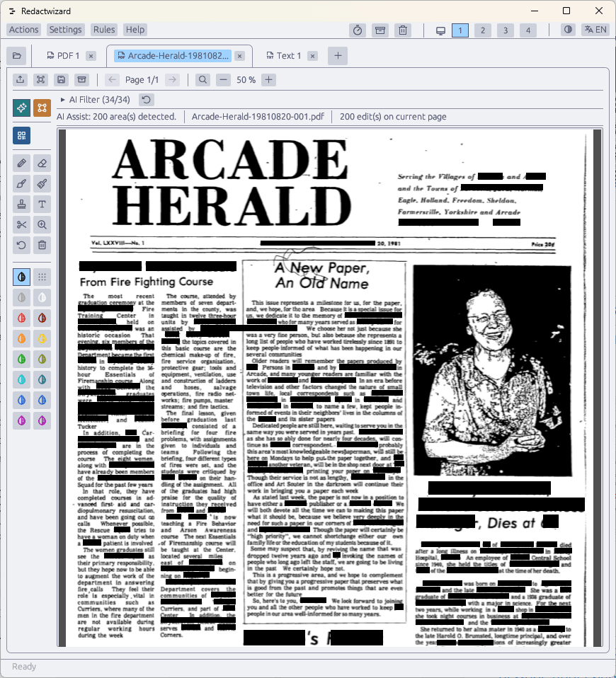Switch to the PDF 1 tab
This screenshot has width=616, height=678.
pos(63,56)
